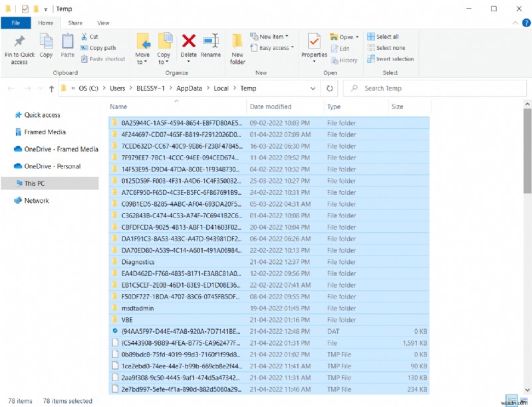Click the Copy path icon

point(84,48)
